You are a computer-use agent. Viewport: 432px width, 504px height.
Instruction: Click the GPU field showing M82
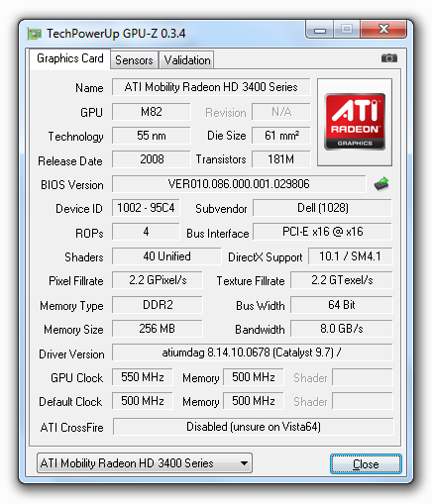pyautogui.click(x=152, y=112)
